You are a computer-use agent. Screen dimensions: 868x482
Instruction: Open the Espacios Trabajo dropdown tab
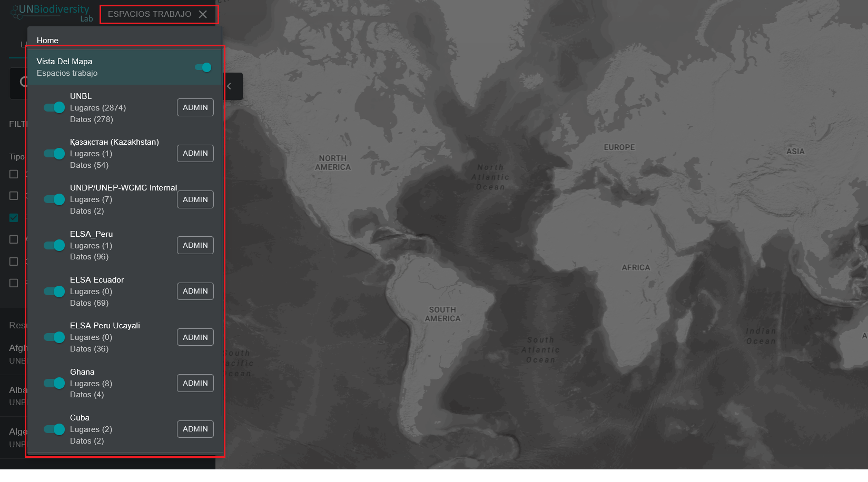point(150,14)
